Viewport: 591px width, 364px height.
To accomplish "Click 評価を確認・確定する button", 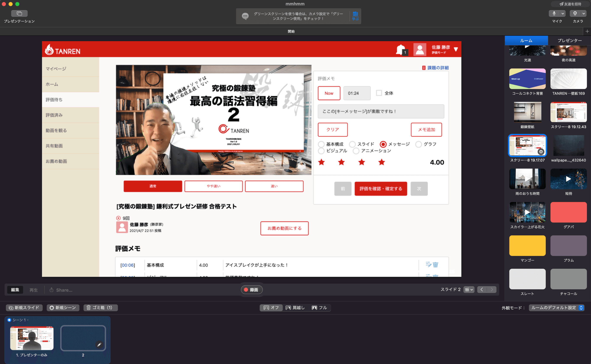I will tap(381, 189).
